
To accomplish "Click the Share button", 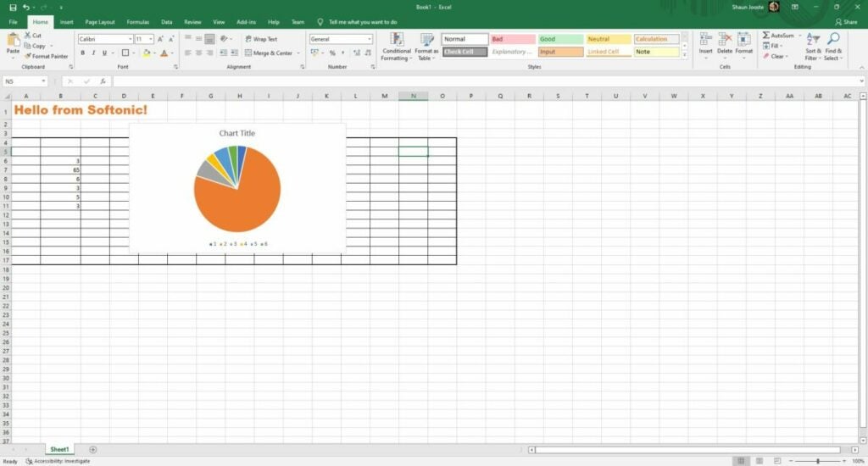I will (847, 22).
